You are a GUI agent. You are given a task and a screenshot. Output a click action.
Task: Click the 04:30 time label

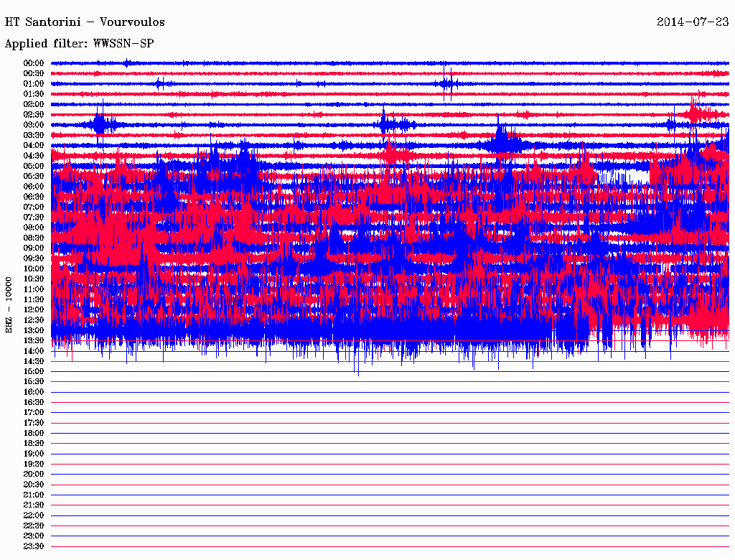coord(34,156)
